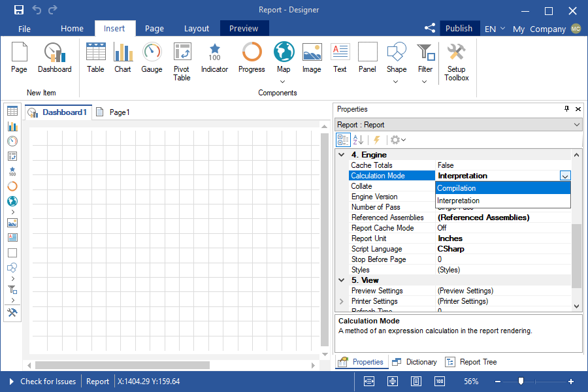The height and width of the screenshot is (392, 588).
Task: Select the Chart tool in left sidebar
Action: coord(12,126)
